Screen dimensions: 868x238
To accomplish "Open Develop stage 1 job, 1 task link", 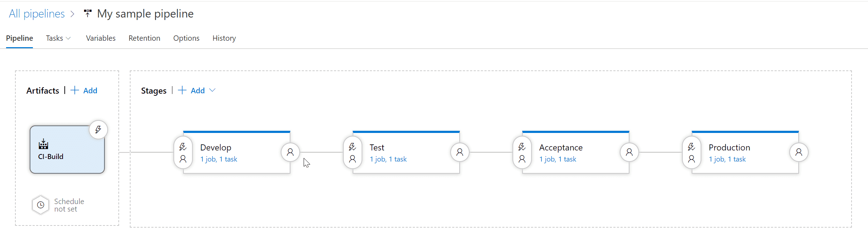I will click(x=219, y=159).
